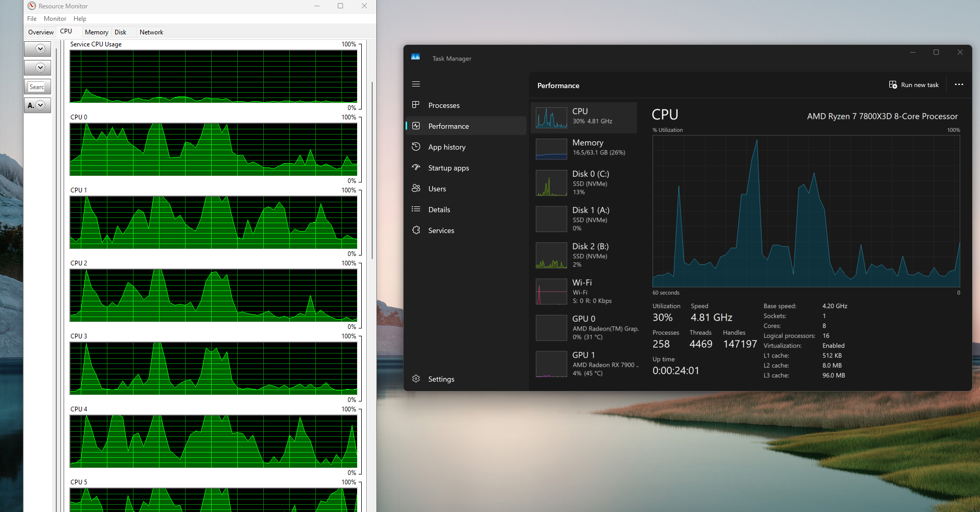
Task: Select Memory in Task Manager's performance list
Action: tap(584, 149)
